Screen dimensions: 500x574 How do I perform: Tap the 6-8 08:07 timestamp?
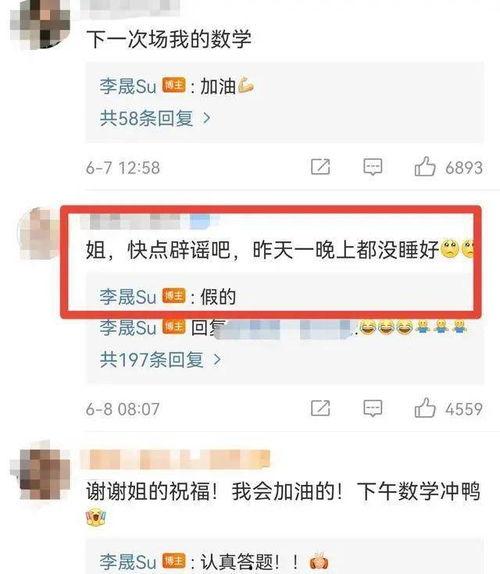[x=123, y=409]
